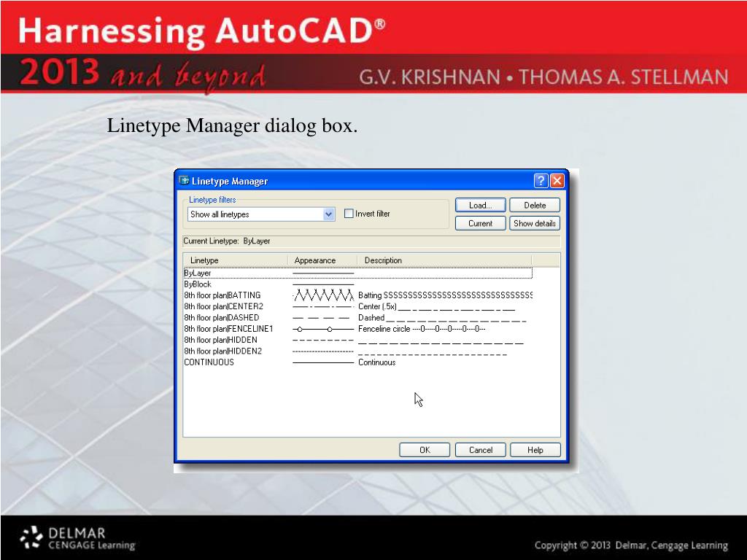Close the Linetype Manager dialog
This screenshot has height=560, width=747.
pyautogui.click(x=557, y=181)
